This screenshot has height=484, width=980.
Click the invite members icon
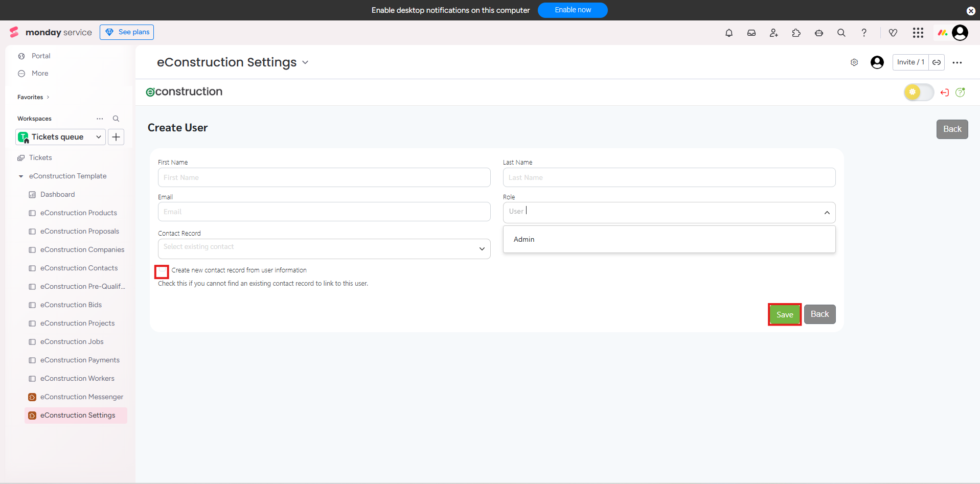pyautogui.click(x=773, y=33)
